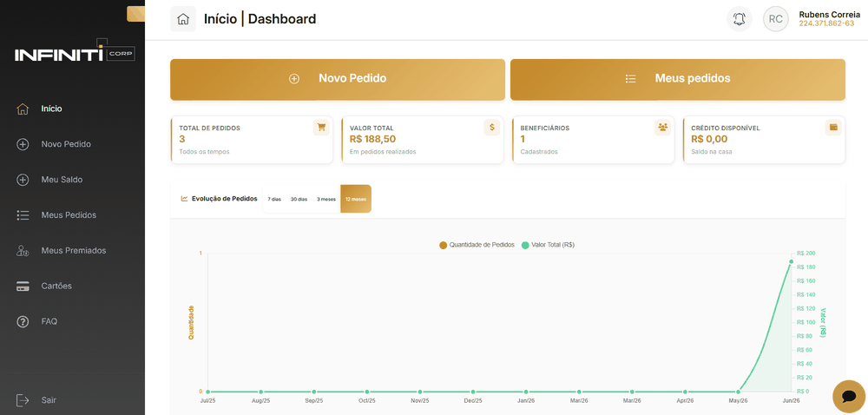Click the Evolução de Pedidos heading text
Image resolution: width=868 pixels, height=415 pixels.
pyautogui.click(x=224, y=199)
